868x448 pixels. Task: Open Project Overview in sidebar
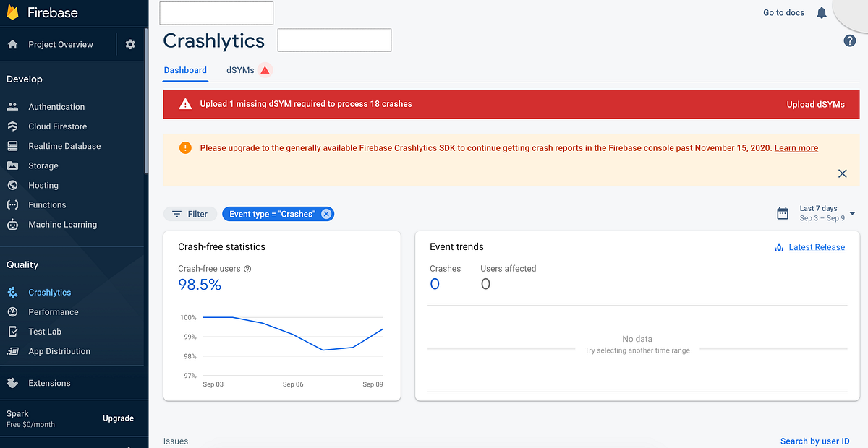pos(61,44)
